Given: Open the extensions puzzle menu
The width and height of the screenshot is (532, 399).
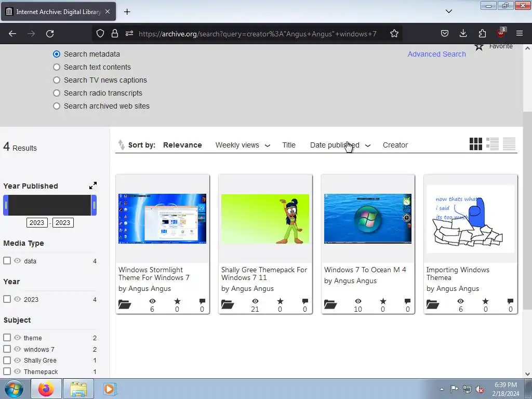Looking at the screenshot, I should point(482,33).
